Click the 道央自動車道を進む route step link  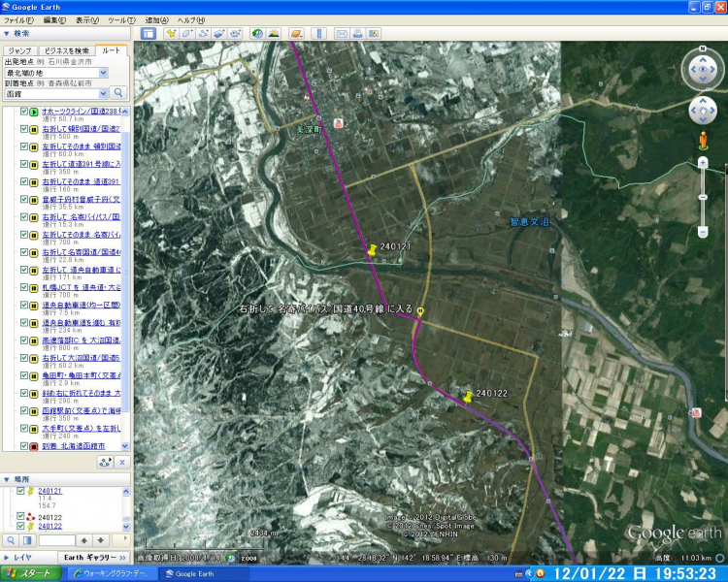coord(82,323)
